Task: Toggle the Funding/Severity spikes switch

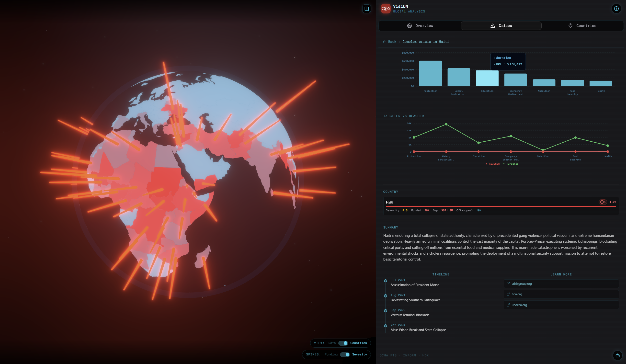Action: click(x=345, y=354)
